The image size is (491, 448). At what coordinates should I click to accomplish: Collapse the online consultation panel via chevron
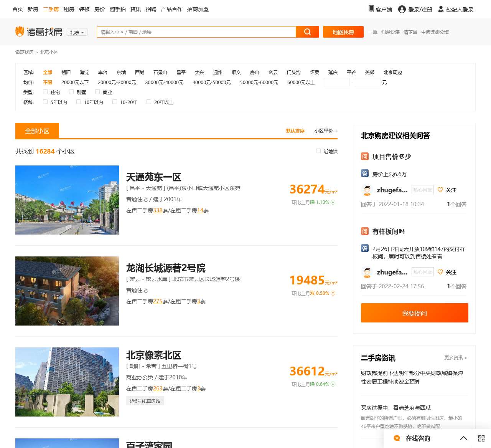point(463,438)
